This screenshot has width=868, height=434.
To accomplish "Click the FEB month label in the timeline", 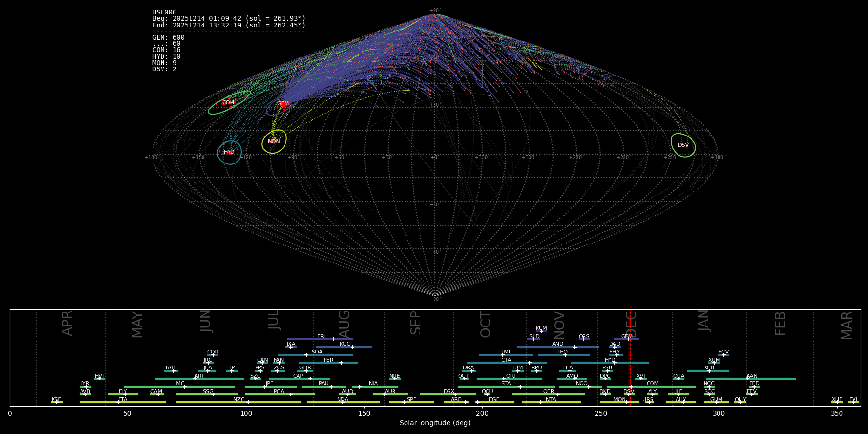I will coord(780,324).
